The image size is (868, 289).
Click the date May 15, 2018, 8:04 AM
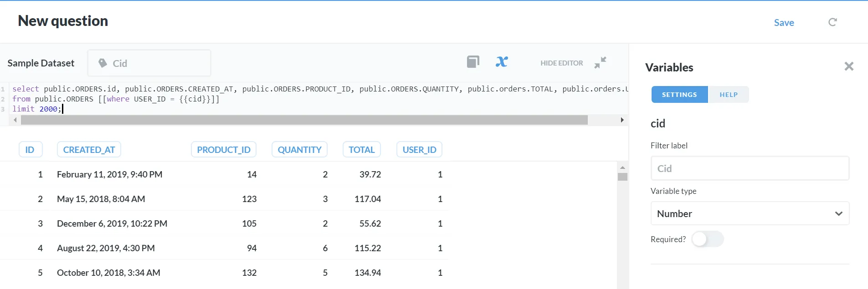click(101, 199)
